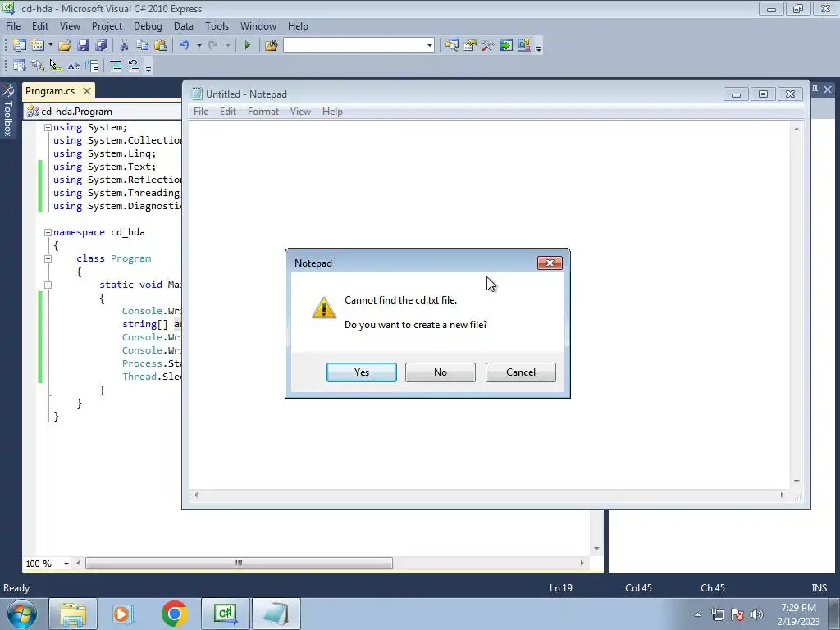The width and height of the screenshot is (840, 630).
Task: Open the Toolbox side panel tab
Action: [x=8, y=112]
